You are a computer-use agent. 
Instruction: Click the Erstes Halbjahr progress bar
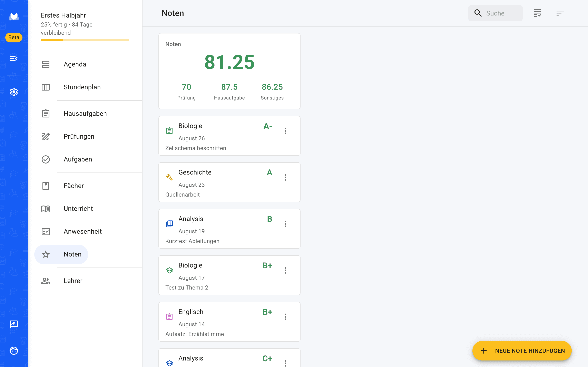tap(85, 40)
